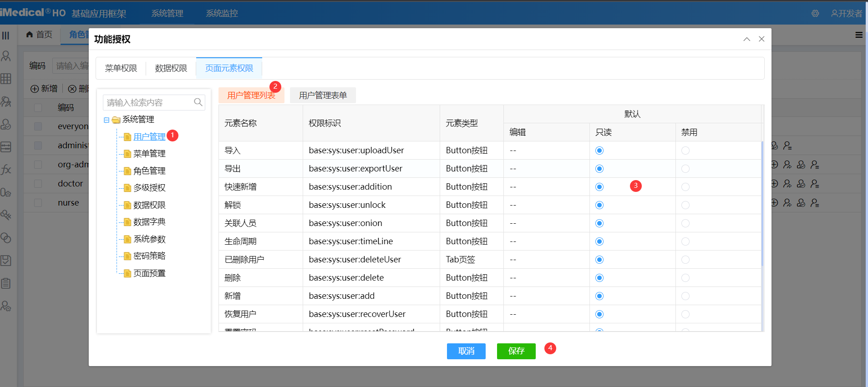This screenshot has height=387, width=868.
Task: Select 禁用 radio for 删除 row
Action: point(685,278)
